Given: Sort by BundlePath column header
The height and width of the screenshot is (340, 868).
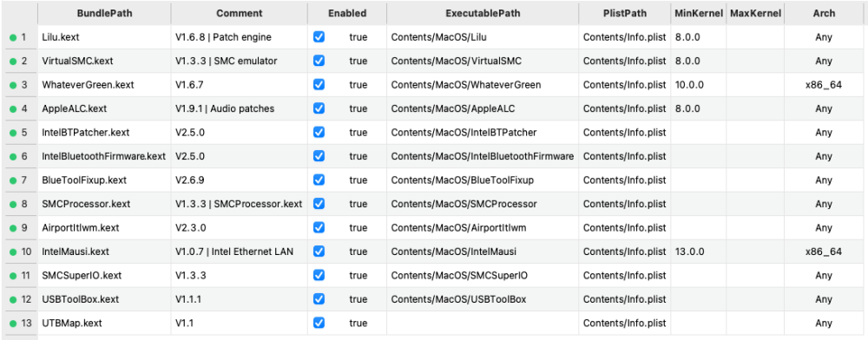Looking at the screenshot, I should click(104, 13).
